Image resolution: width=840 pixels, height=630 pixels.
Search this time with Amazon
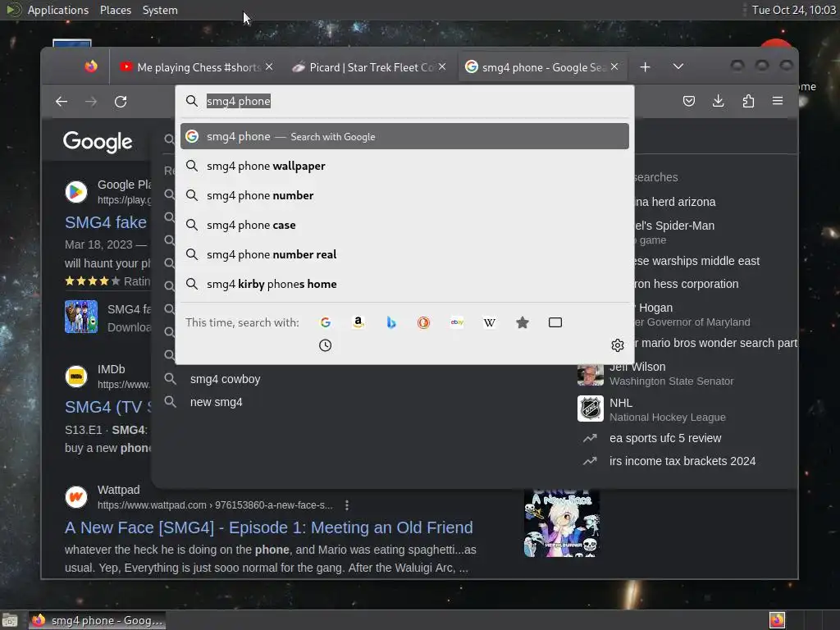358,322
